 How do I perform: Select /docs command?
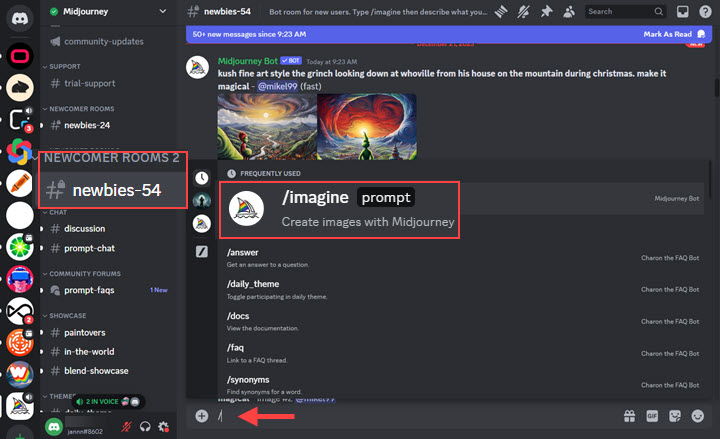point(461,321)
